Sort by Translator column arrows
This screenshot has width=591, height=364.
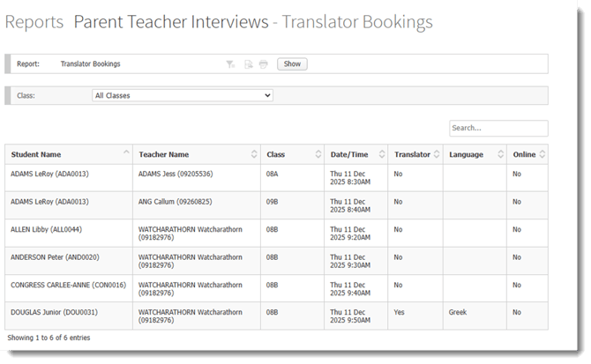[437, 154]
